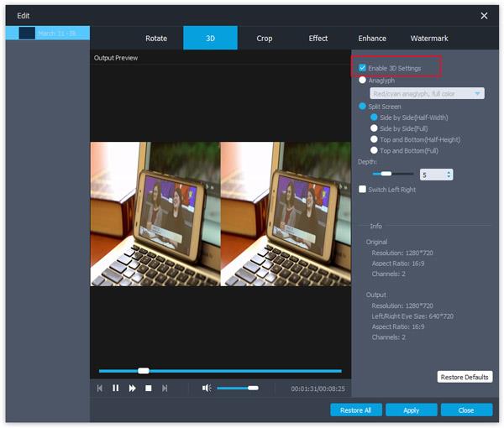The width and height of the screenshot is (504, 428).
Task: Increase Depth value with up arrow
Action: 449,172
